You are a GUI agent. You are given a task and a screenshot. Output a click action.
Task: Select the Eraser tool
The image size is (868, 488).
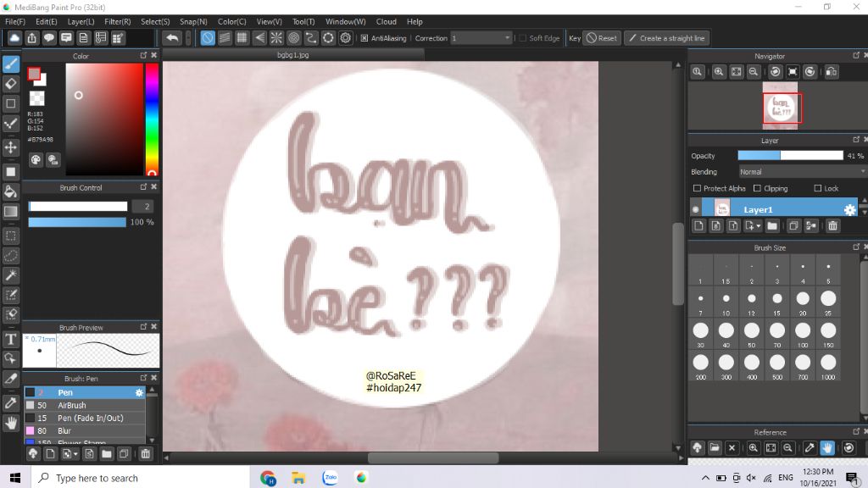coord(10,84)
